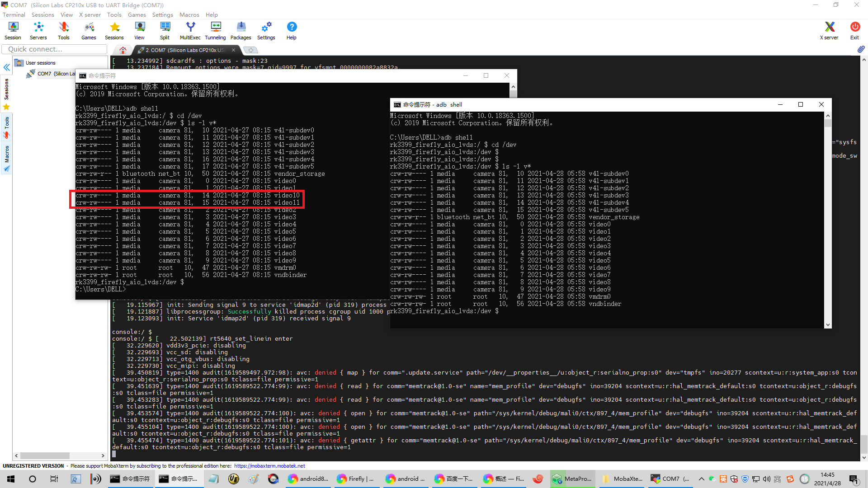This screenshot has width=868, height=488.
Task: Click the Quick connect input field
Action: [x=54, y=49]
